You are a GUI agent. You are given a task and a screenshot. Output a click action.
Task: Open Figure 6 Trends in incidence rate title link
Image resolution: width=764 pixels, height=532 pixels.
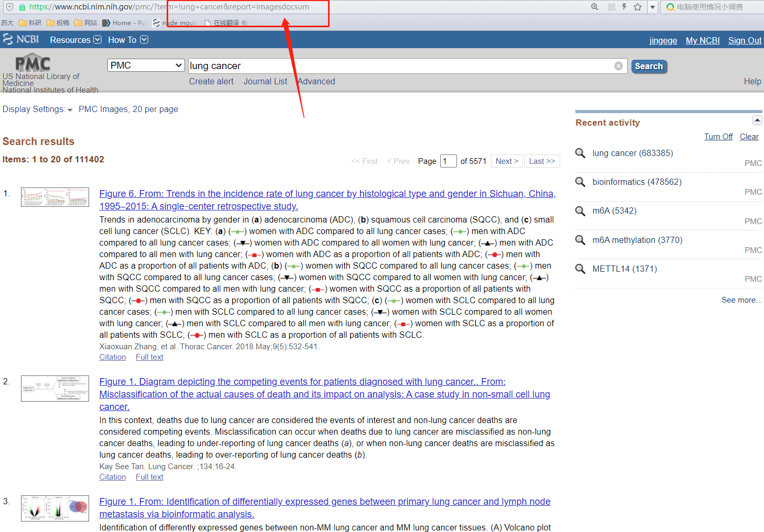tap(328, 200)
